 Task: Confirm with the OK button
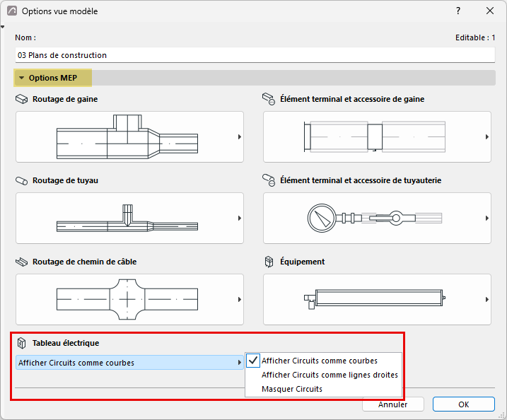click(x=464, y=404)
